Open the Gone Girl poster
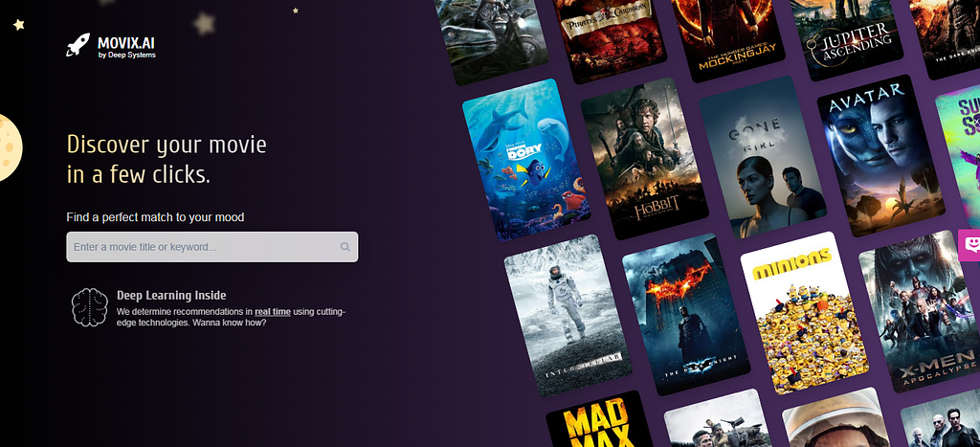 tap(763, 157)
